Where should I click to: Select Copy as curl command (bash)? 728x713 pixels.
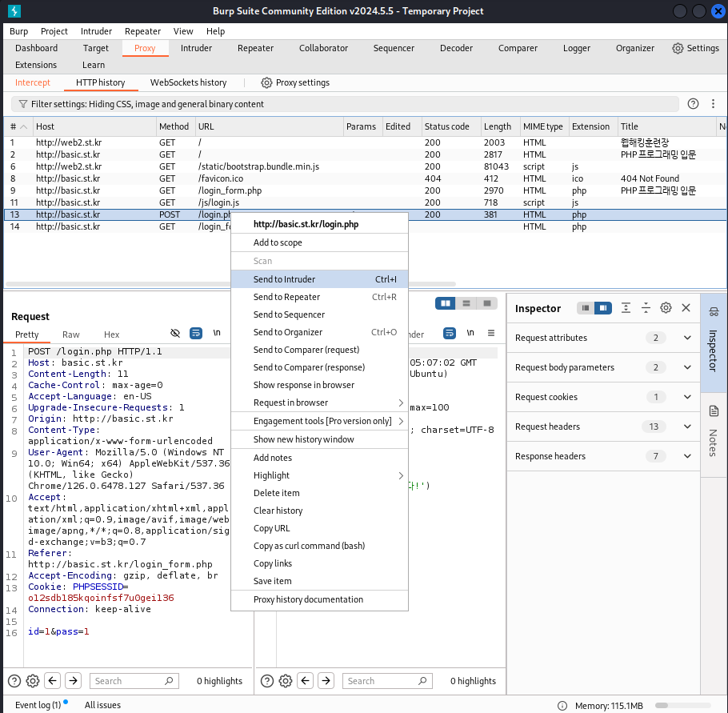coord(319,546)
